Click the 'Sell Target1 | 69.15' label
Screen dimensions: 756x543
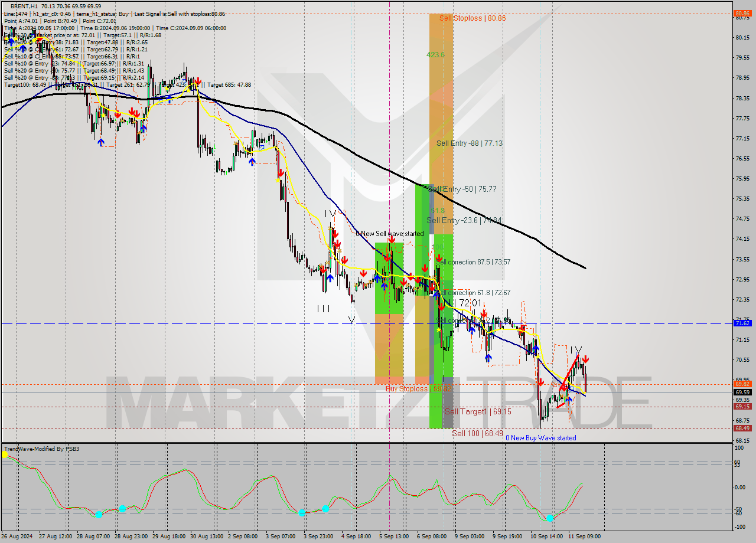tap(478, 411)
